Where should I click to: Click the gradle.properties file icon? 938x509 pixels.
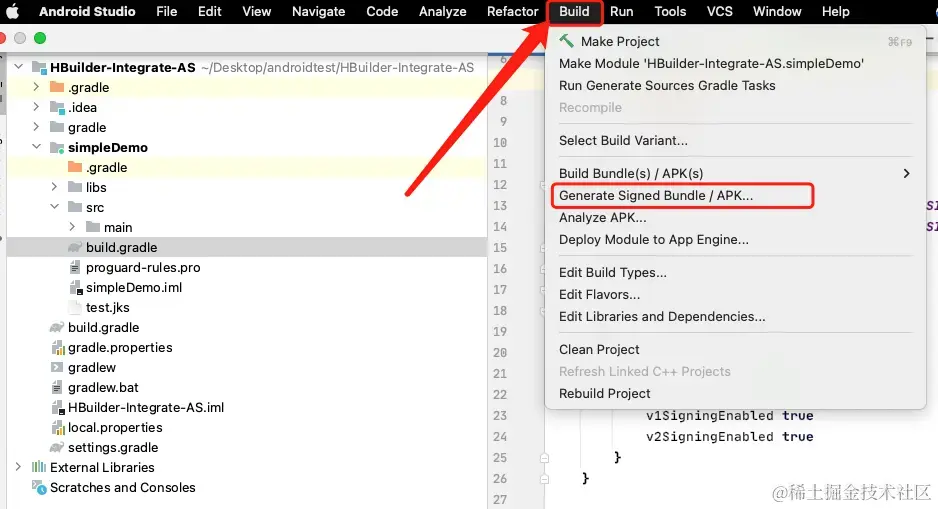click(57, 348)
